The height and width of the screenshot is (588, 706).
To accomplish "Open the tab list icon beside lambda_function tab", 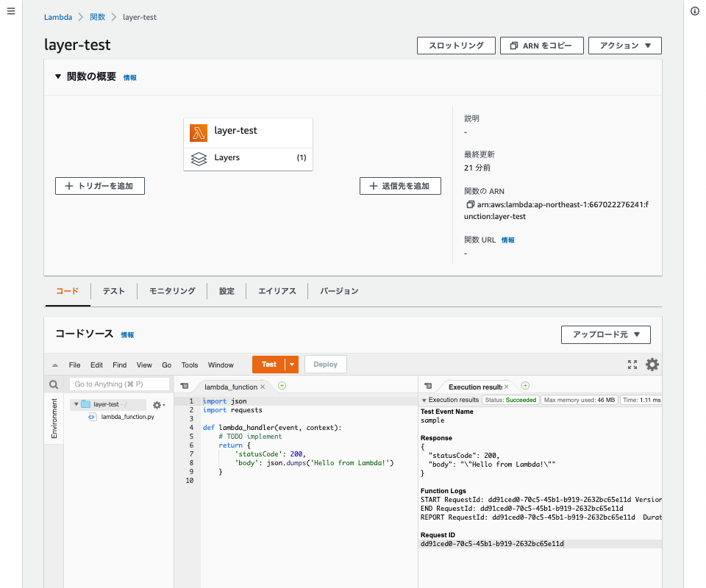I will click(x=184, y=384).
